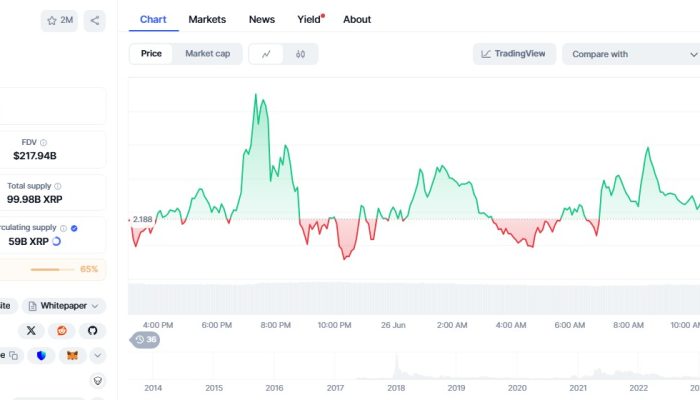Select the line chart type
The height and width of the screenshot is (400, 700).
(x=266, y=54)
